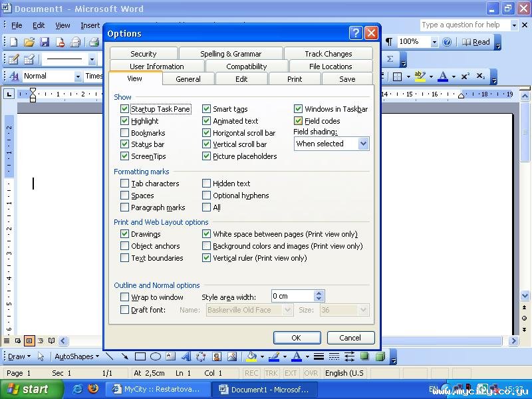
Task: Click the Show/Hide paragraph marks icon
Action: coord(389,42)
